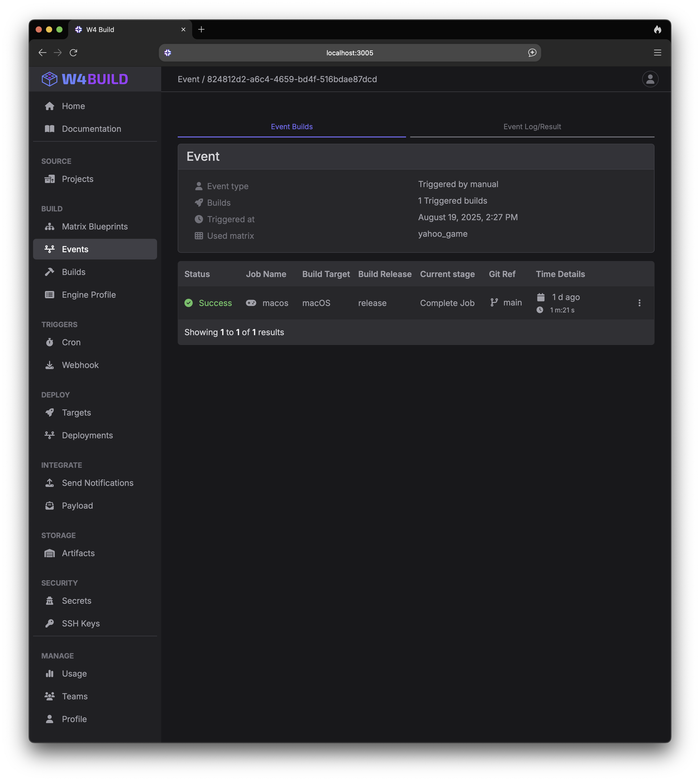Click the Builds hammer icon

(50, 272)
